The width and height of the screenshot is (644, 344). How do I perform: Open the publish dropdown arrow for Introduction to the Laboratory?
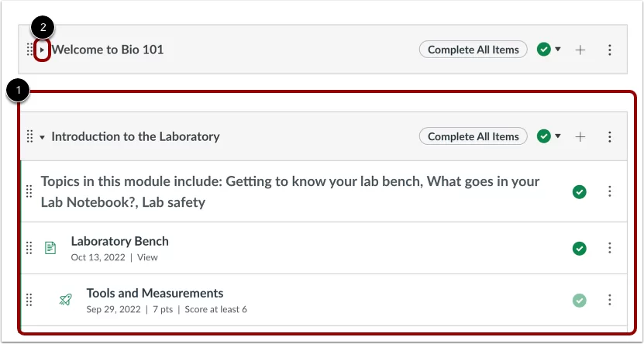click(558, 136)
